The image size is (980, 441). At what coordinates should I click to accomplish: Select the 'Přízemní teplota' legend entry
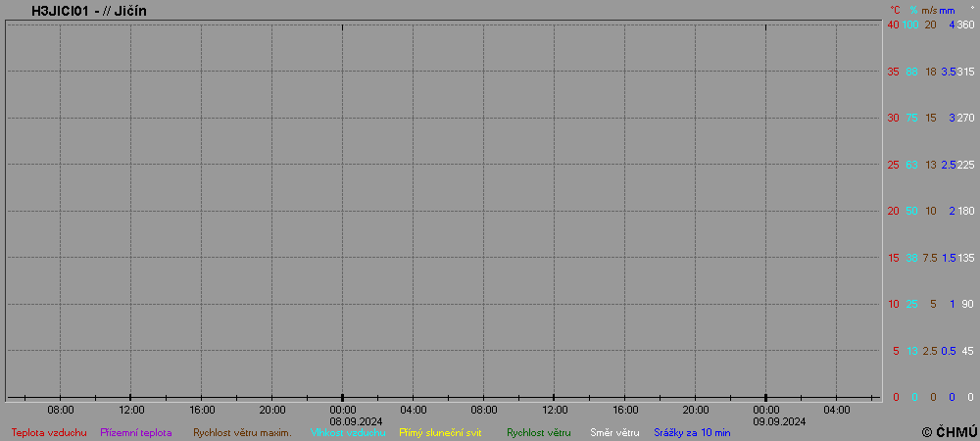136,432
